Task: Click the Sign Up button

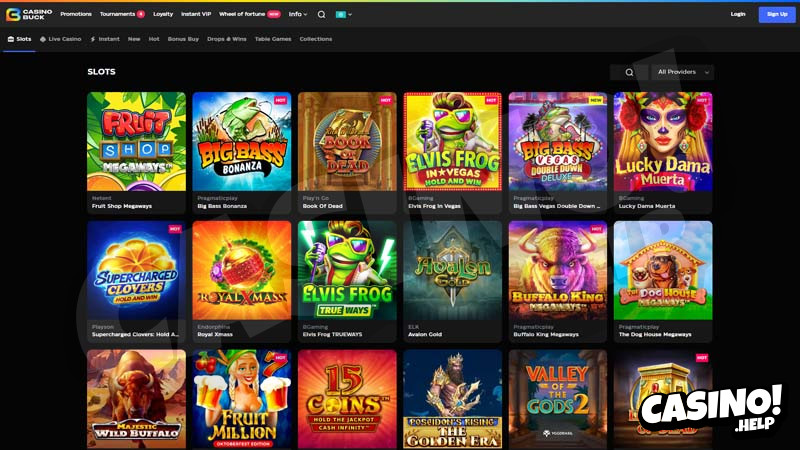Action: tap(777, 14)
